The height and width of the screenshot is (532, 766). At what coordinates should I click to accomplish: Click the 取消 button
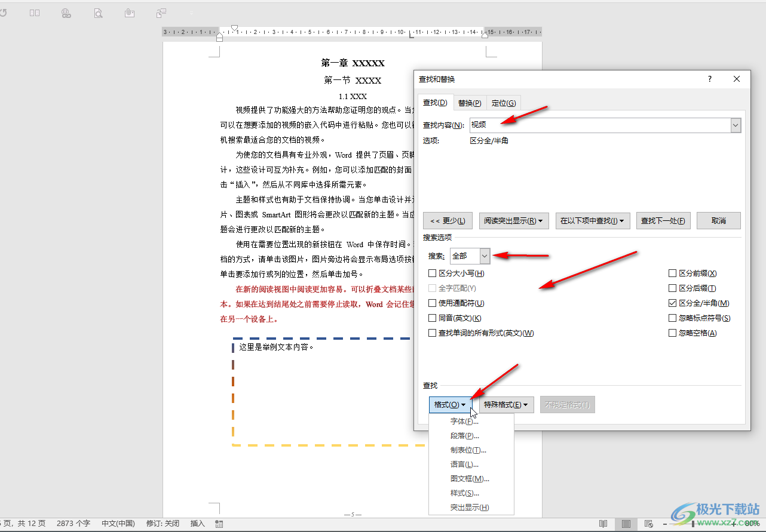719,221
